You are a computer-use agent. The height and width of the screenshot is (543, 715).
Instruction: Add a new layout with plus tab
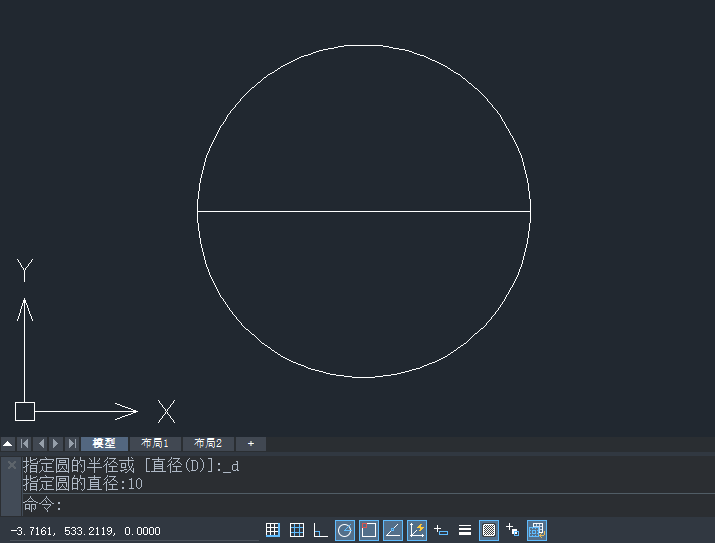(251, 444)
